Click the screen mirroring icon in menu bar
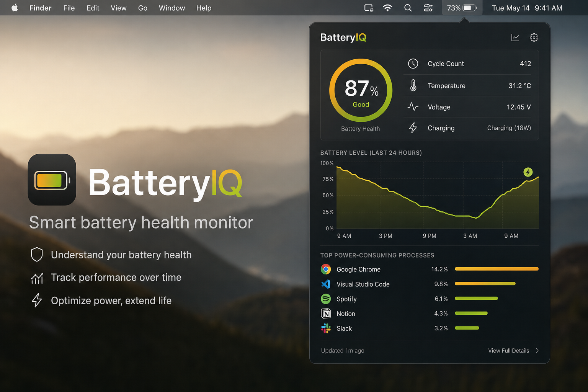 (369, 8)
